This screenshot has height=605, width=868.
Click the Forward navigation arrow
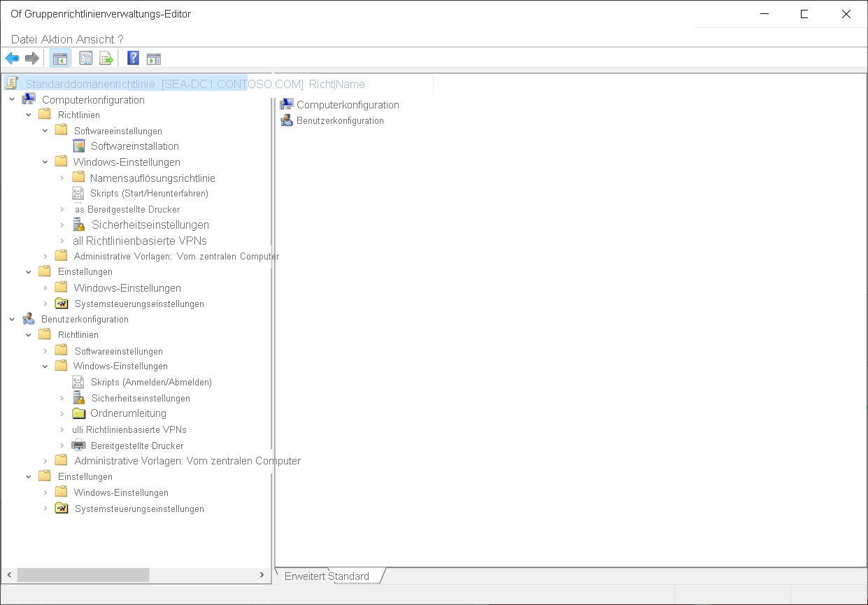(31, 58)
